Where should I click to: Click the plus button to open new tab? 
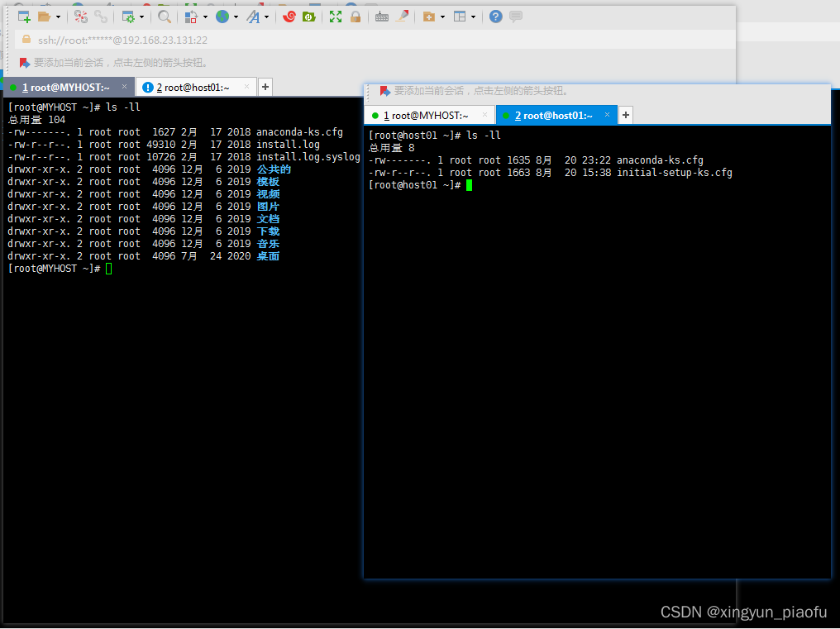(263, 86)
